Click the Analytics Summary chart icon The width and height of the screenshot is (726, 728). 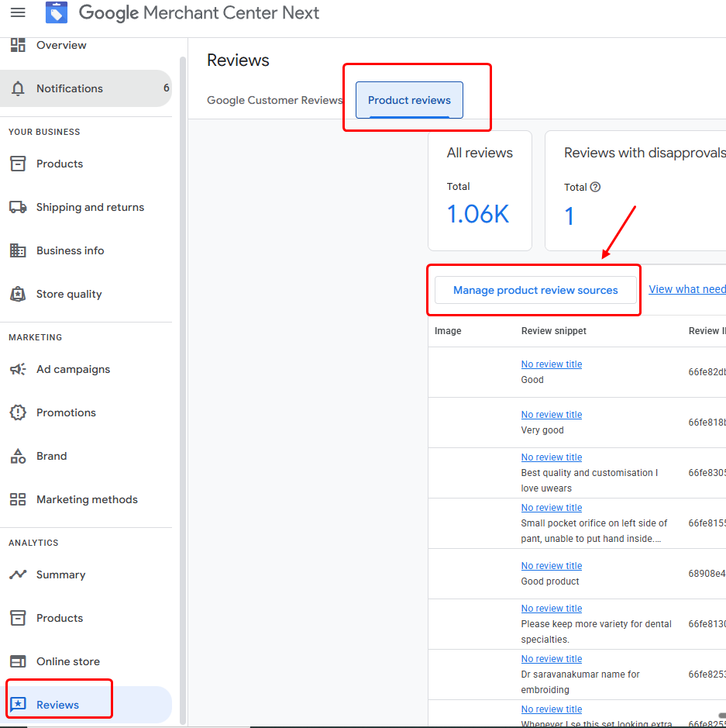click(18, 574)
